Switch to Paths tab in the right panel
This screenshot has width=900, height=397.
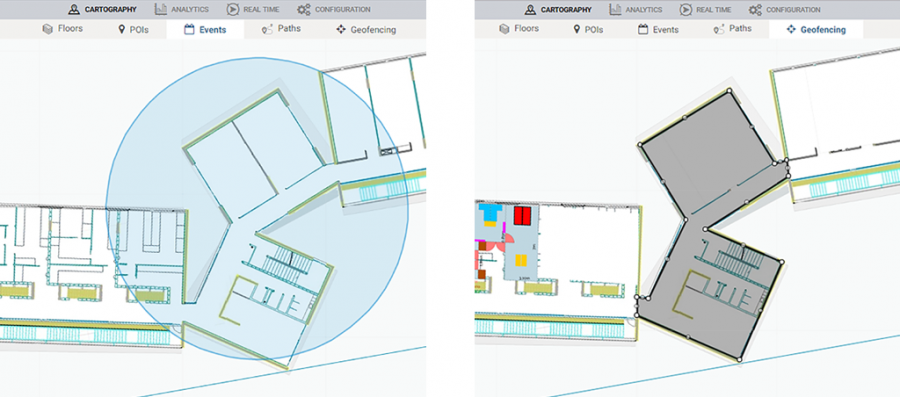point(732,29)
